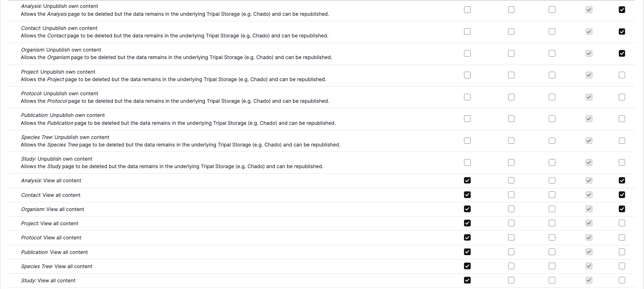Tick first-column checkbox for Analysis: Unpublish own content
644x289 pixels.
(x=467, y=9)
